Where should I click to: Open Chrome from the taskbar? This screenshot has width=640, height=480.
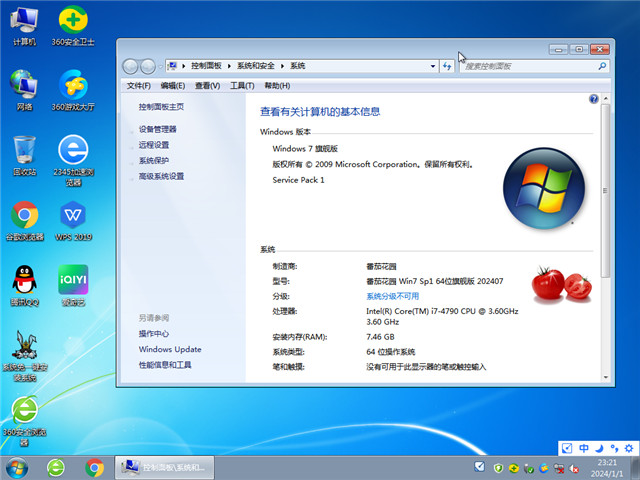point(94,468)
